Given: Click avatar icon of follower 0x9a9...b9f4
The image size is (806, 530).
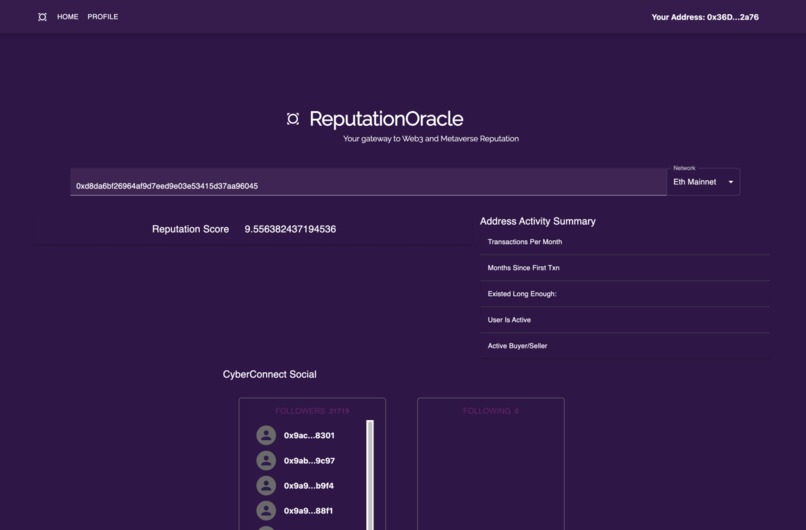Looking at the screenshot, I should [266, 486].
